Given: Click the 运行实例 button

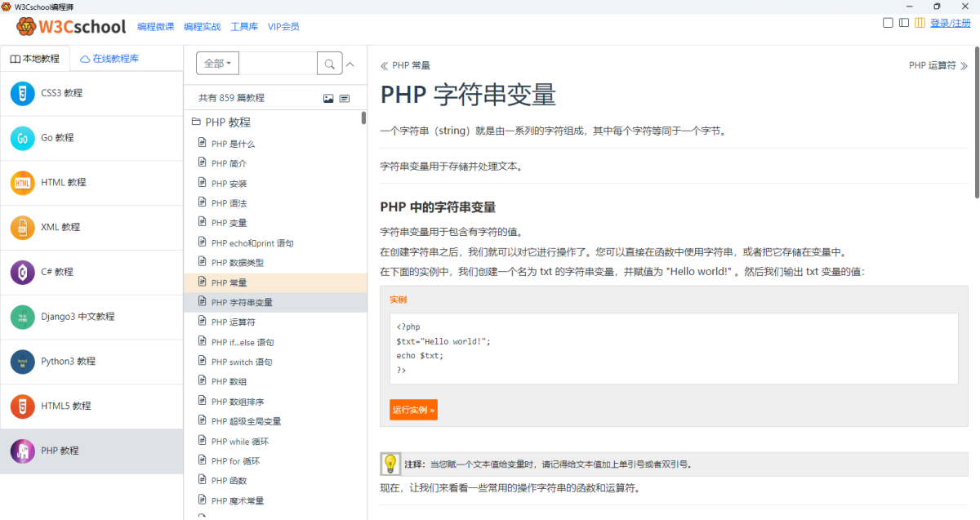Looking at the screenshot, I should (413, 410).
